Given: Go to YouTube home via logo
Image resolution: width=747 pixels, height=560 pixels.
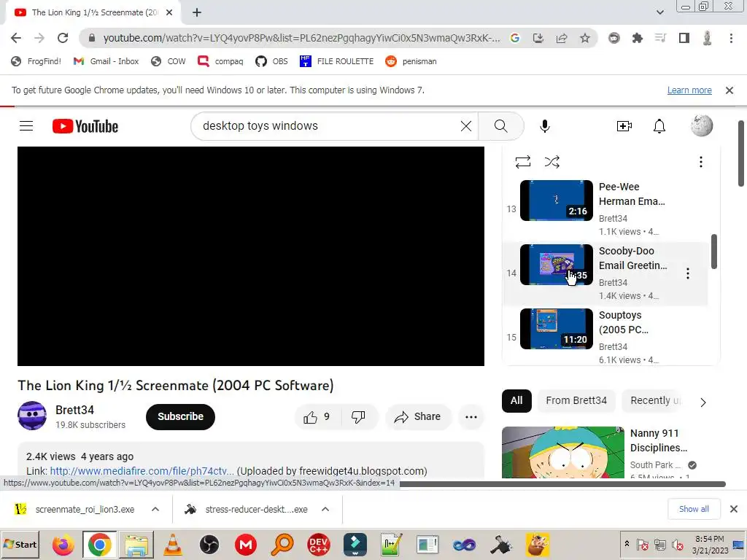Looking at the screenshot, I should [x=85, y=126].
